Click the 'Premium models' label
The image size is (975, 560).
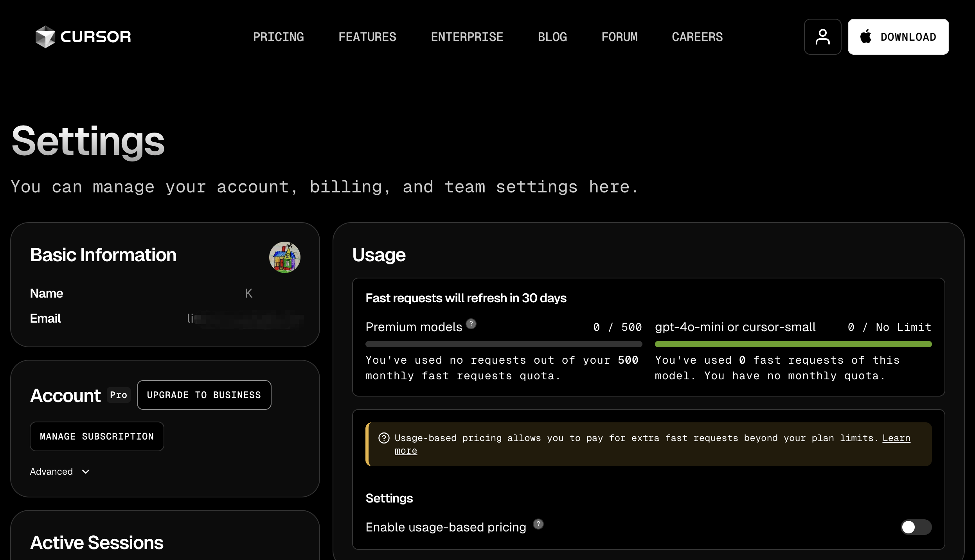(414, 327)
